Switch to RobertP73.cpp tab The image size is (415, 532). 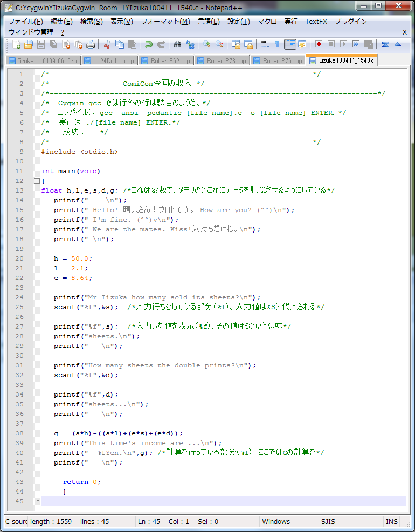[x=222, y=61]
